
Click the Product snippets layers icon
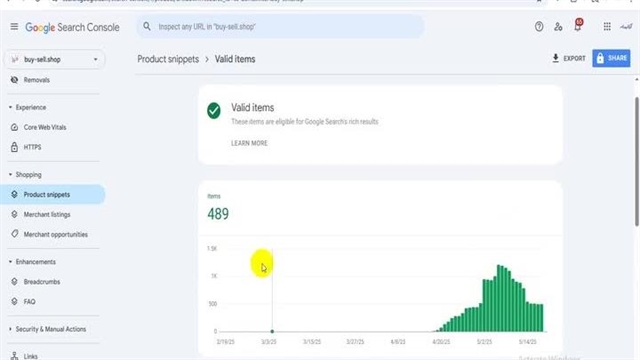14,194
